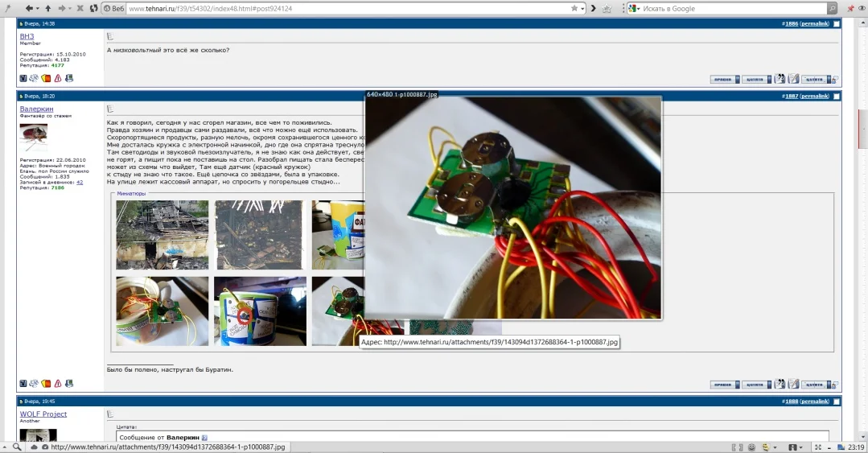
Task: Tick the checkbox for post #1887
Action: click(837, 97)
